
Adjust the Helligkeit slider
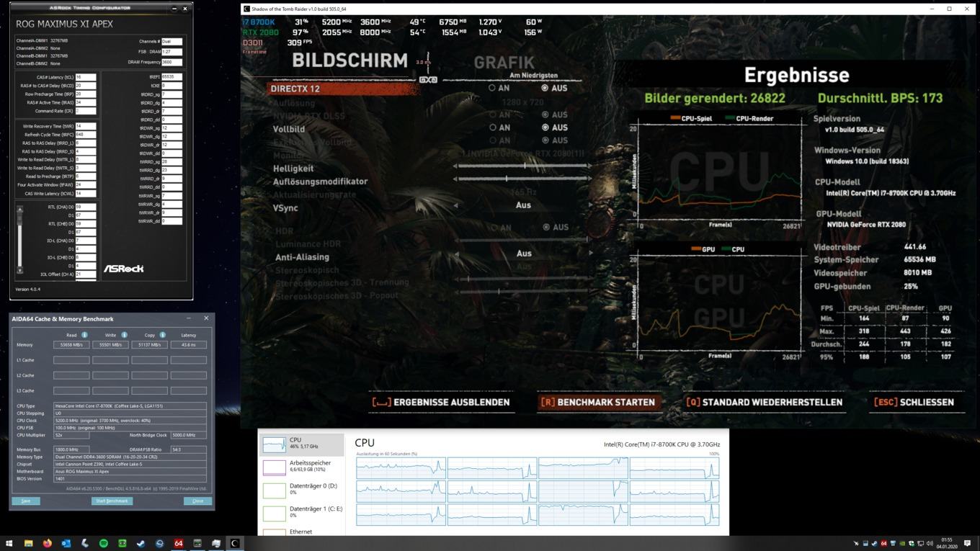tap(522, 166)
